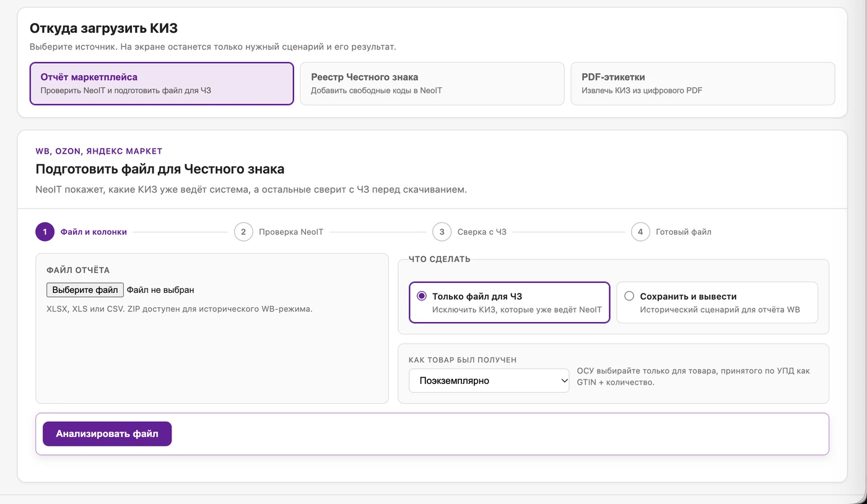Click the ФАЙЛ ОТЧЁТА label
Screen dimensions: 867x504
78,270
